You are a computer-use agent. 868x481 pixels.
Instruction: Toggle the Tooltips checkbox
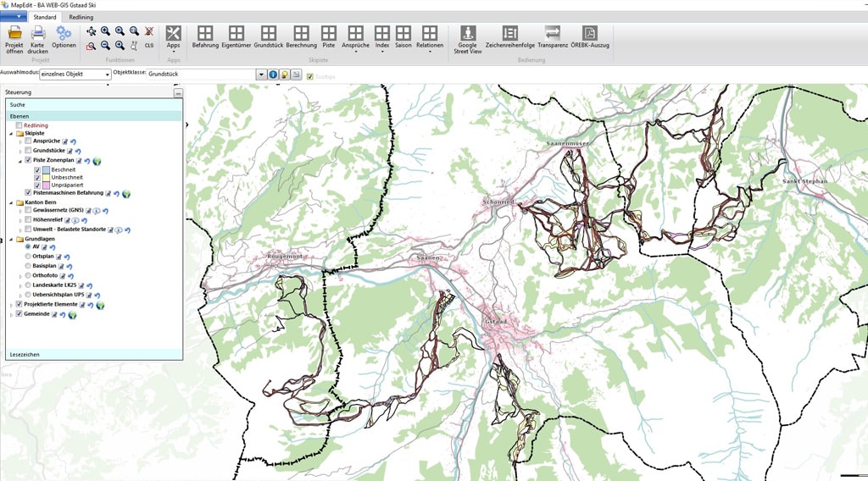pyautogui.click(x=310, y=75)
